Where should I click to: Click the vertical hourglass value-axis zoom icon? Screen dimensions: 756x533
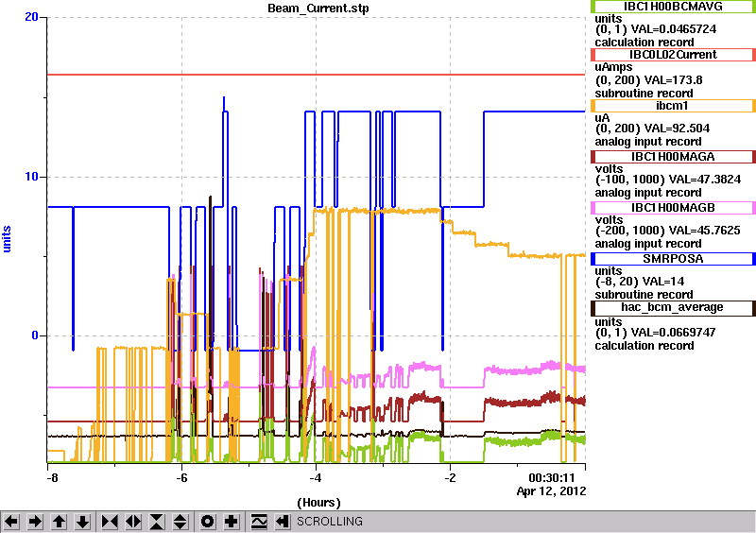157,522
